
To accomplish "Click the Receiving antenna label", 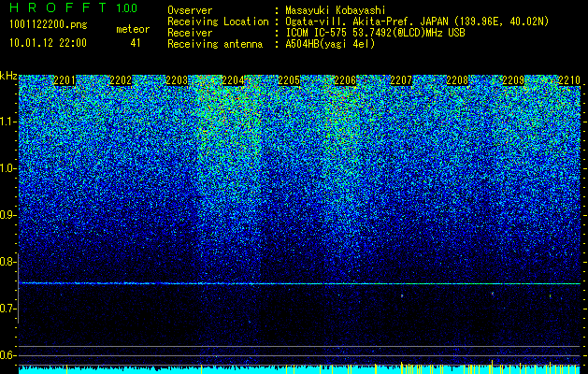I will 215,44.
